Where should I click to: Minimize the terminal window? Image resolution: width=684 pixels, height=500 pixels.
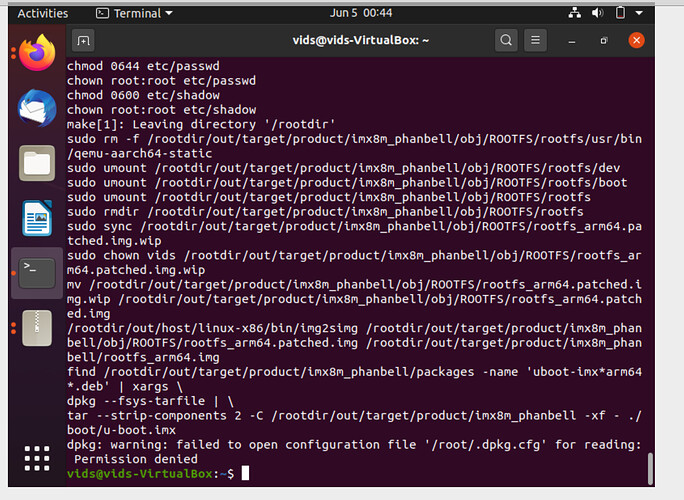[573, 41]
